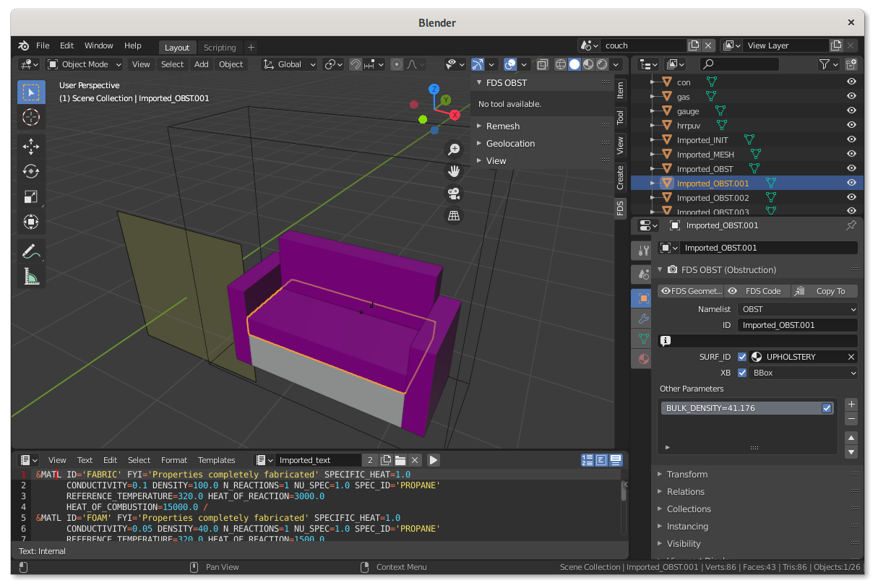Switch to solid shading mode
The height and width of the screenshot is (588, 878).
click(574, 64)
